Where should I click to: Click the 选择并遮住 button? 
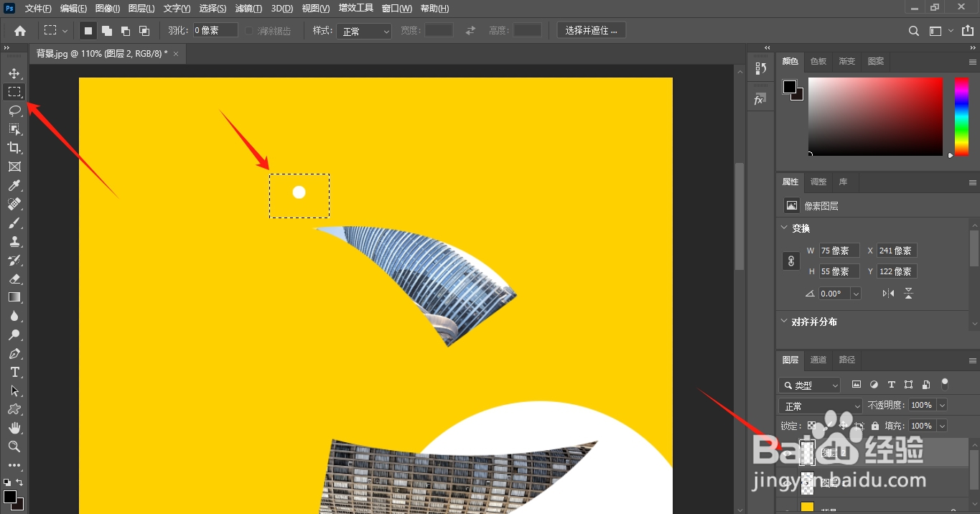click(592, 31)
